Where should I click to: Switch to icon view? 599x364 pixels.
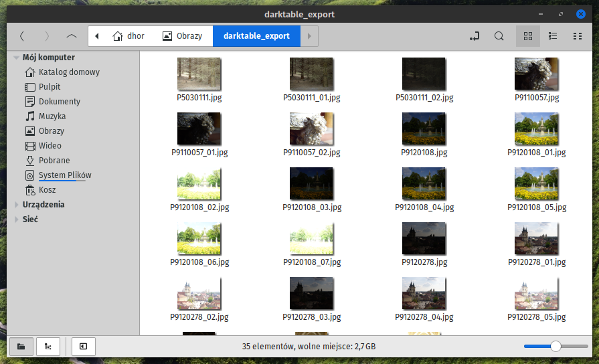[x=528, y=36]
